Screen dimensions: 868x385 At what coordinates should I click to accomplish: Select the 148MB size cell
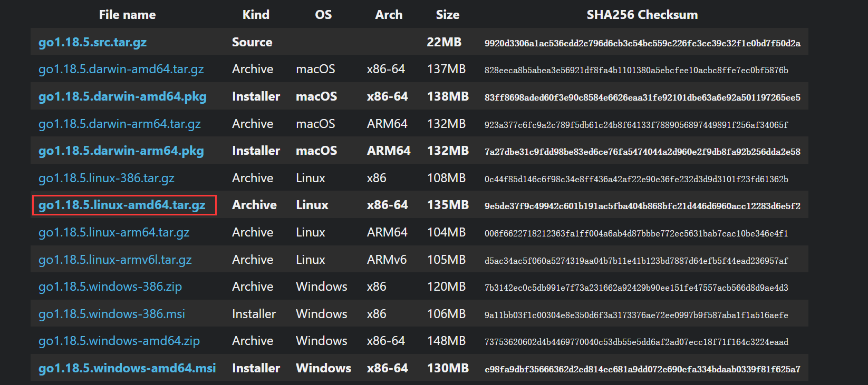coord(446,341)
